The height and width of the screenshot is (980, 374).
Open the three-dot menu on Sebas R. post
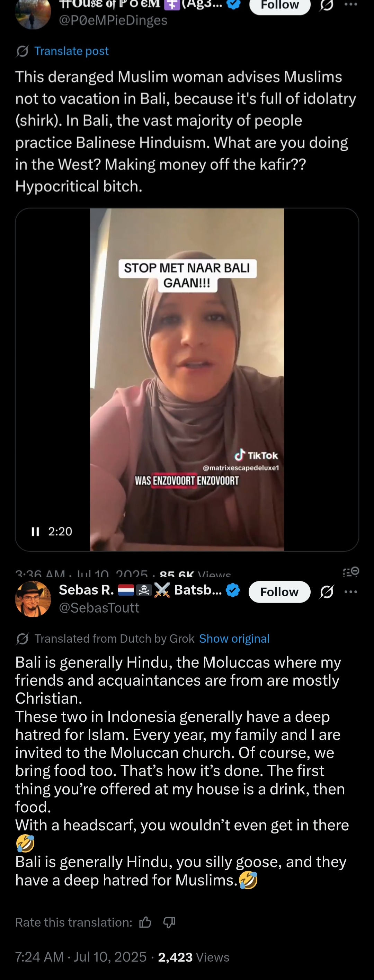[x=350, y=592]
